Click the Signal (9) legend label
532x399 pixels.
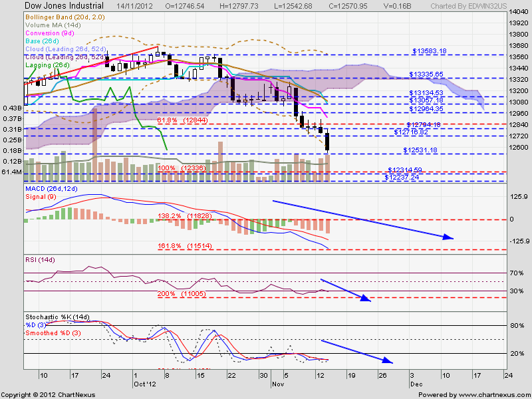[x=41, y=197]
